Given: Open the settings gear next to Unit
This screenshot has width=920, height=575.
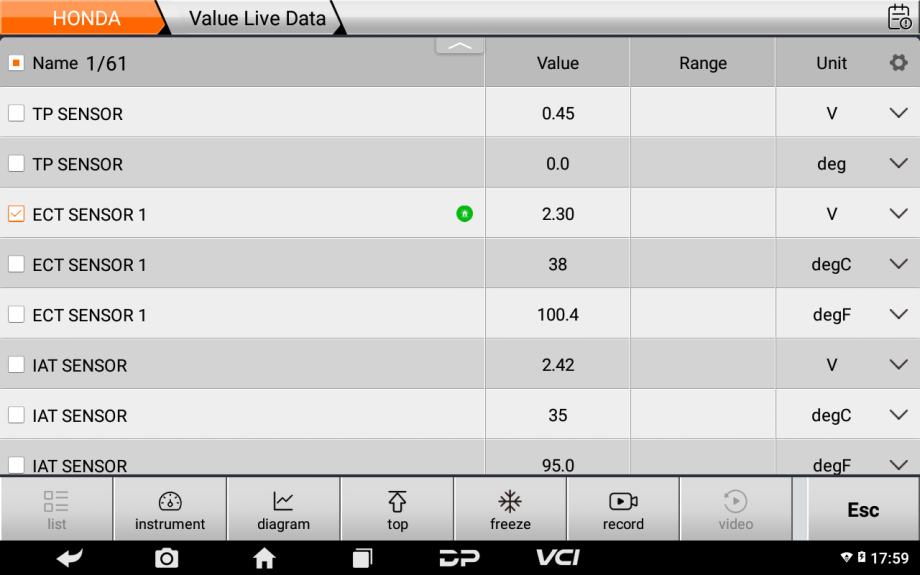Looking at the screenshot, I should [x=898, y=62].
